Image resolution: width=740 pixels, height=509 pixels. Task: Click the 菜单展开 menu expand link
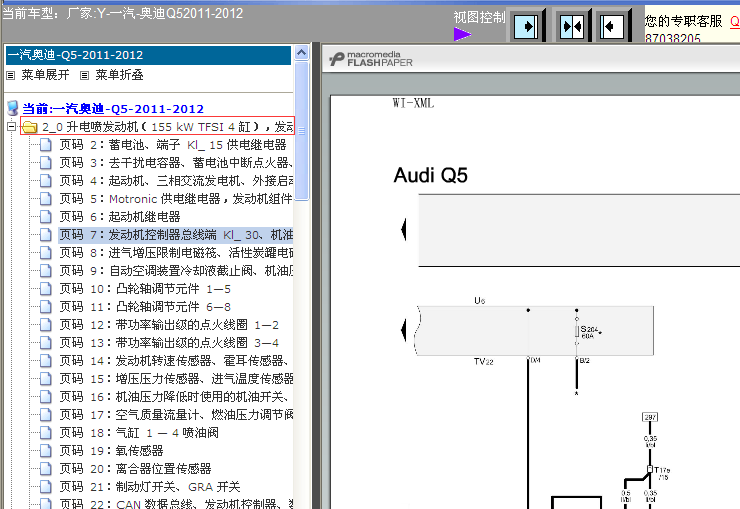[45, 75]
